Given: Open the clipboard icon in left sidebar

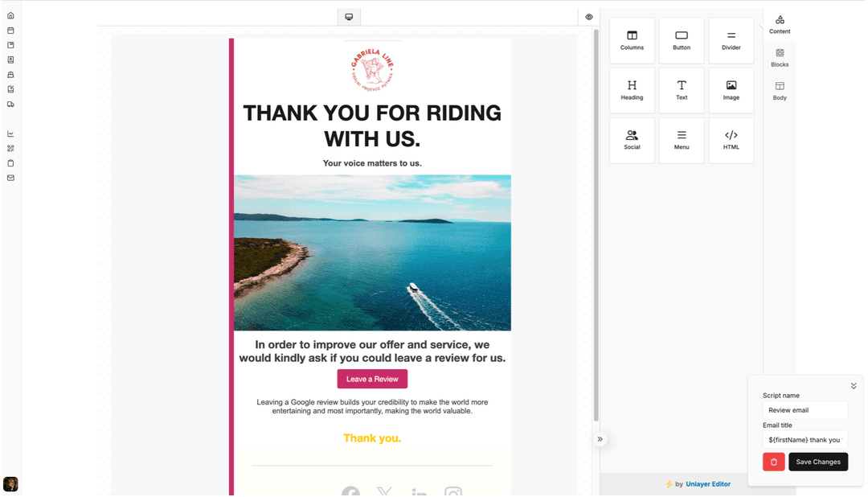Looking at the screenshot, I should pos(10,163).
